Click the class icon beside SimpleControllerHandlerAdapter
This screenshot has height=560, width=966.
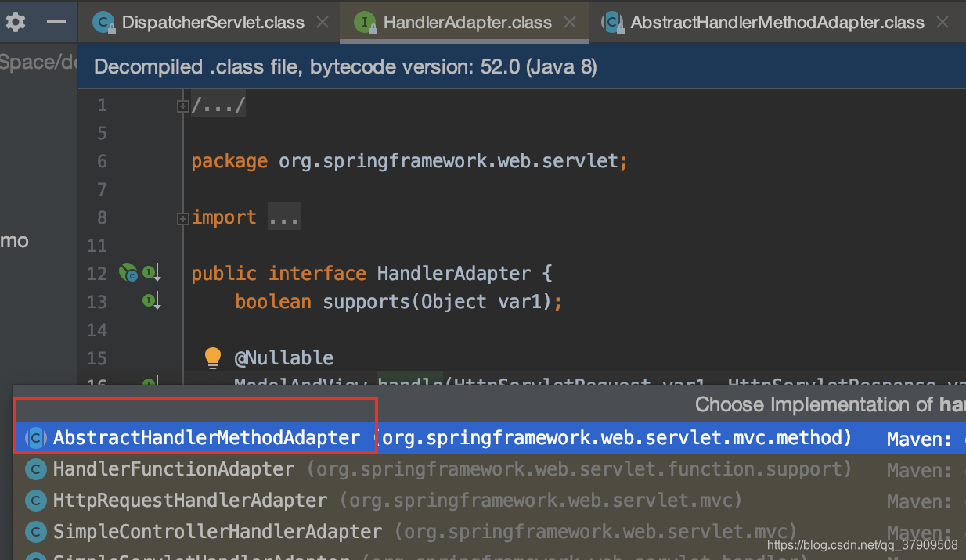36,532
